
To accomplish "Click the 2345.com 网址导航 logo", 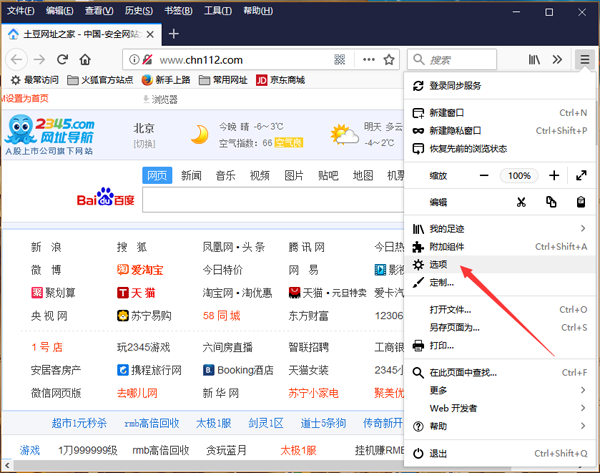I will click(50, 135).
